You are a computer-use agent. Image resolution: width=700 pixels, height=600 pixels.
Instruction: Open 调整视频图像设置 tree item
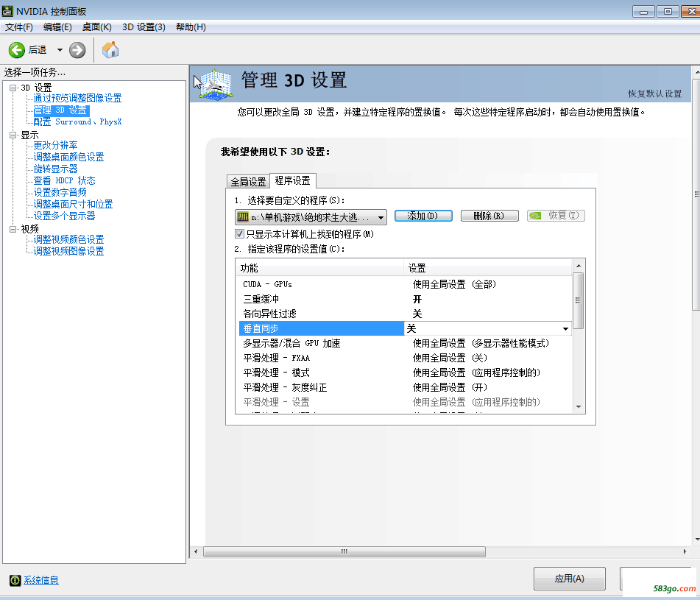pyautogui.click(x=68, y=251)
